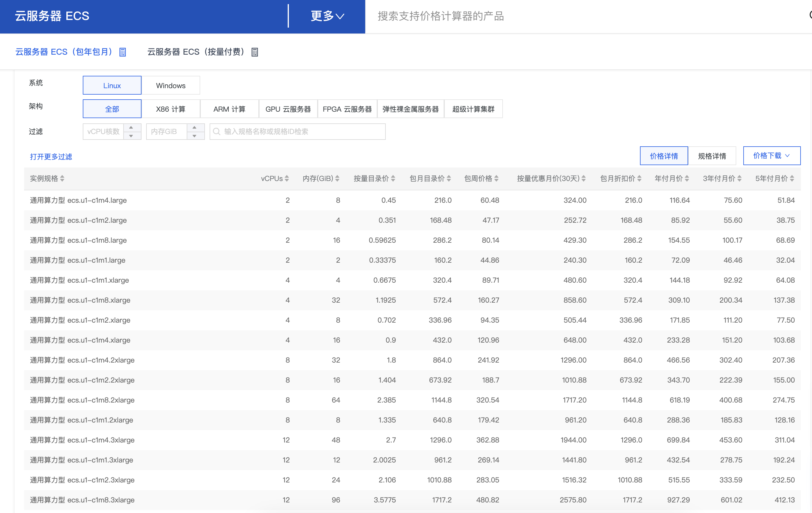
Task: Open the 价格下载 dropdown
Action: click(x=771, y=156)
